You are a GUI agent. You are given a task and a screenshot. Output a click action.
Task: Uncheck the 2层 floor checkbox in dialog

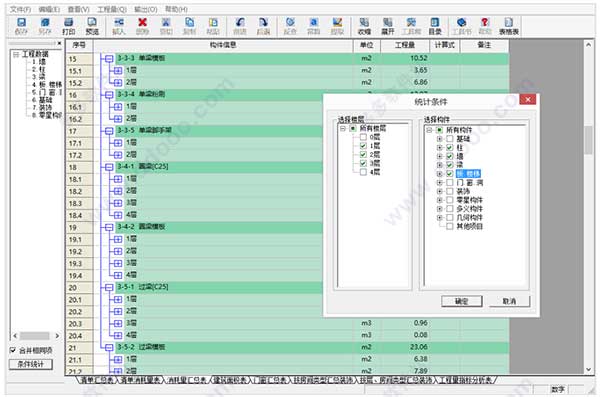click(x=363, y=155)
